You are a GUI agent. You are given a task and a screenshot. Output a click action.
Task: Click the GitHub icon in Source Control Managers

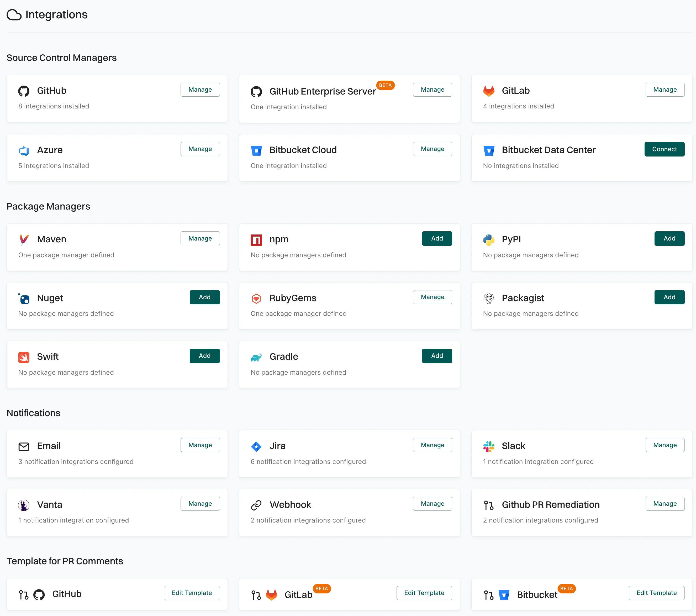[24, 91]
